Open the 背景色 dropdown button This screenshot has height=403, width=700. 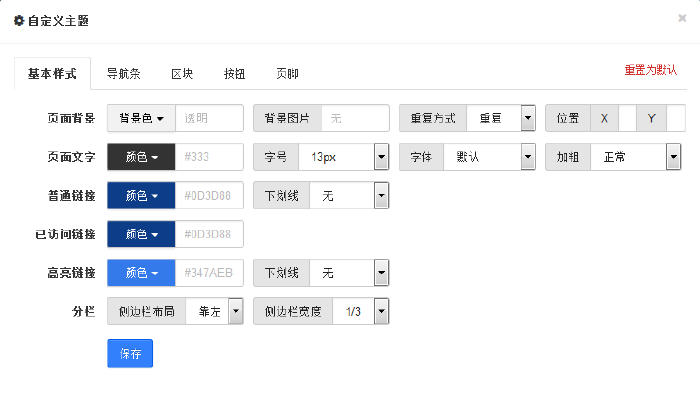141,118
